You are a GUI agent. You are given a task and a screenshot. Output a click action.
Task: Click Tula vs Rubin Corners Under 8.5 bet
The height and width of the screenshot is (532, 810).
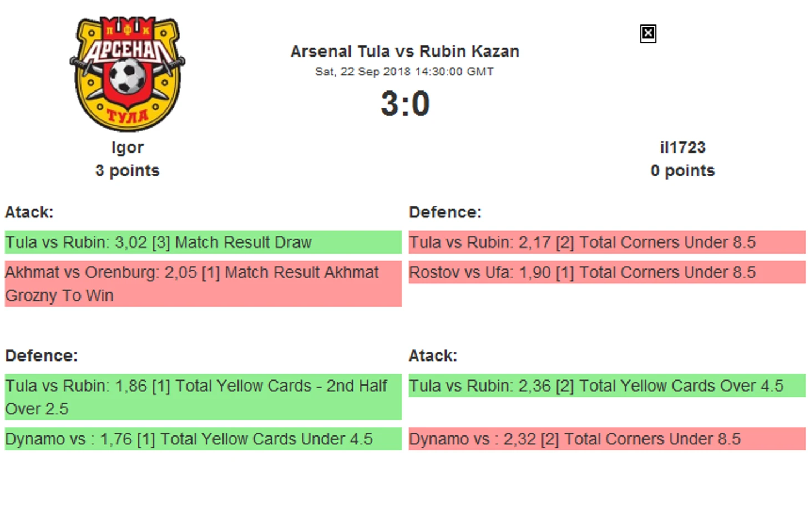(607, 242)
